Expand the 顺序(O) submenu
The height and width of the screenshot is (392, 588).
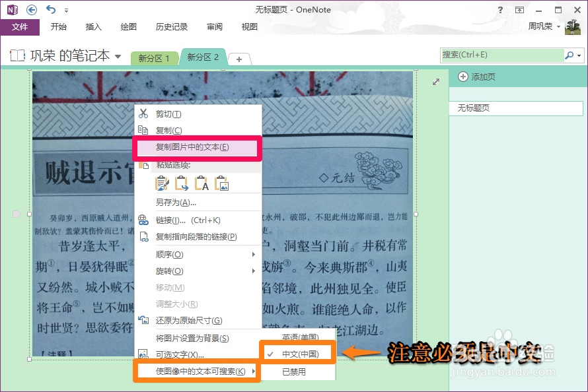point(198,255)
